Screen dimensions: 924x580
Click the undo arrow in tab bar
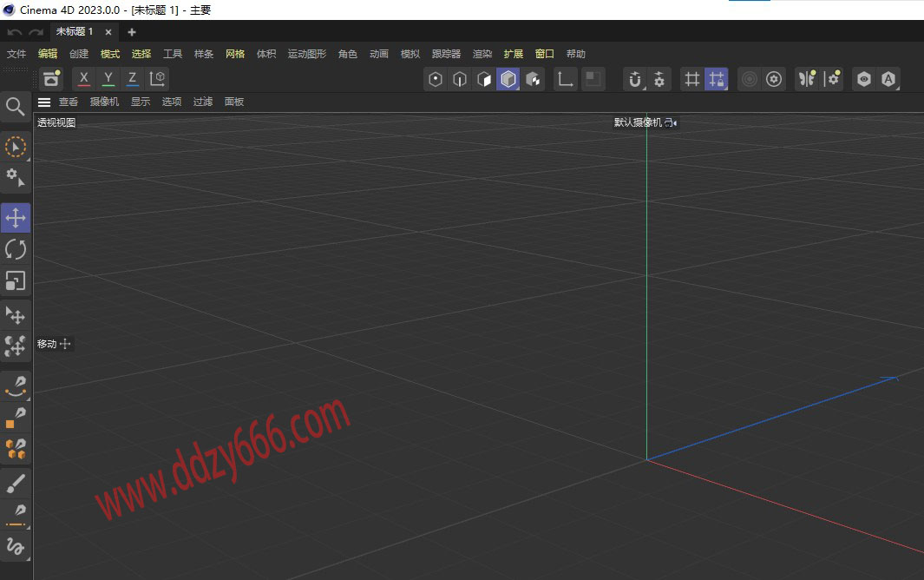15,32
